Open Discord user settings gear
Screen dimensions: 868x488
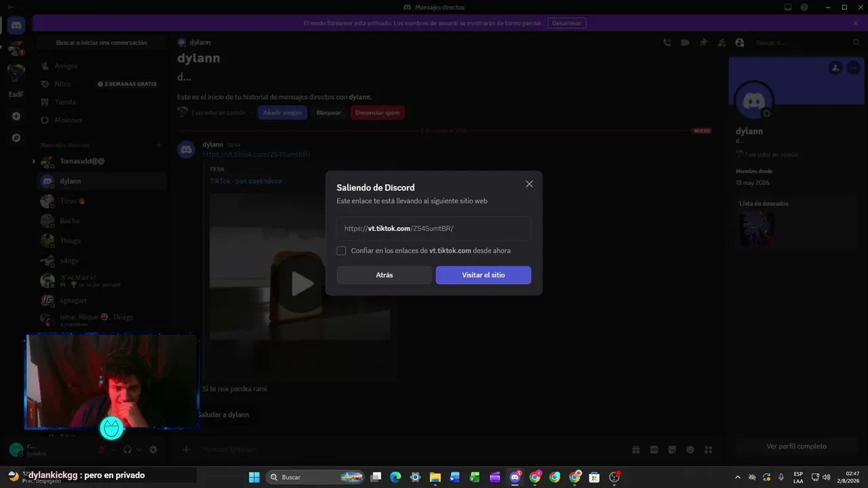coord(153,449)
